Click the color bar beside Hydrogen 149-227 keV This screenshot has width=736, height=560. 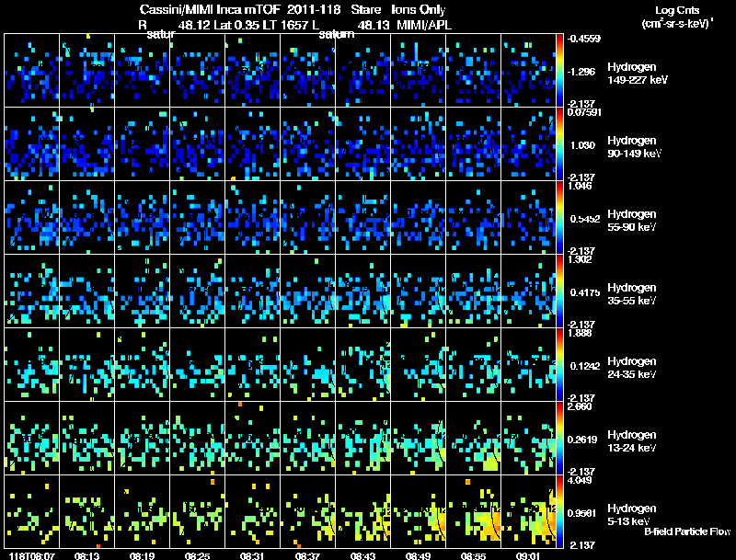point(559,71)
